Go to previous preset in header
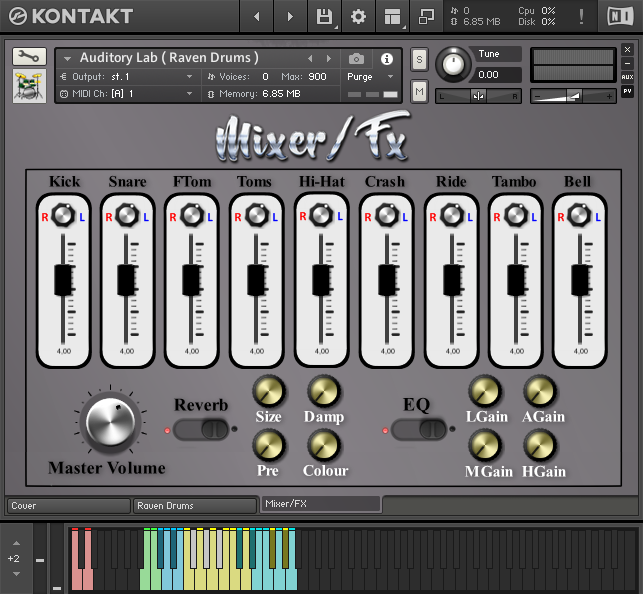This screenshot has height=594, width=643. pyautogui.click(x=257, y=17)
